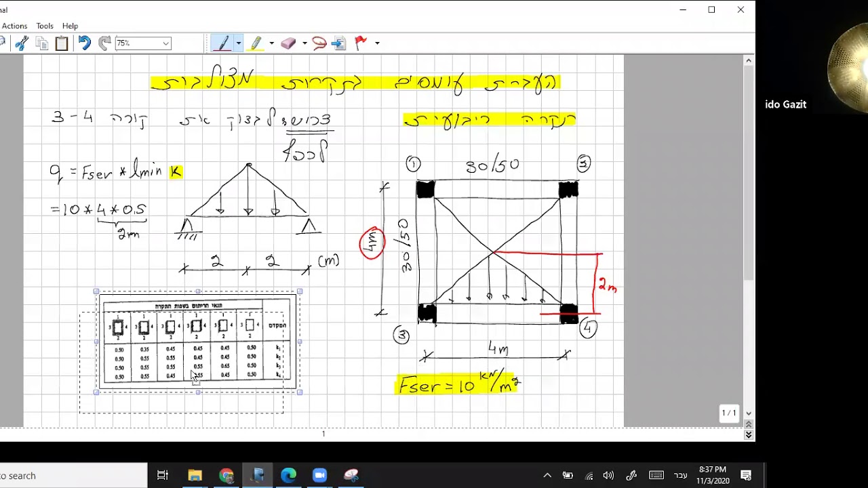Open the Tools menu

pos(45,26)
